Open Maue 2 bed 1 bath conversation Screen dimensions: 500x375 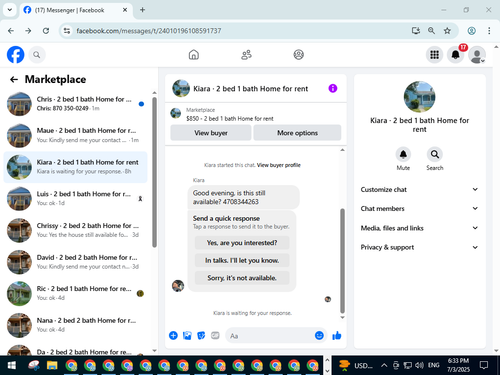pos(75,135)
